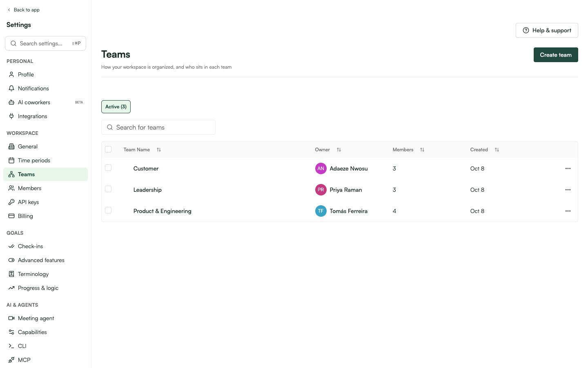The width and height of the screenshot is (588, 368).
Task: Open Notifications settings
Action: click(45, 88)
